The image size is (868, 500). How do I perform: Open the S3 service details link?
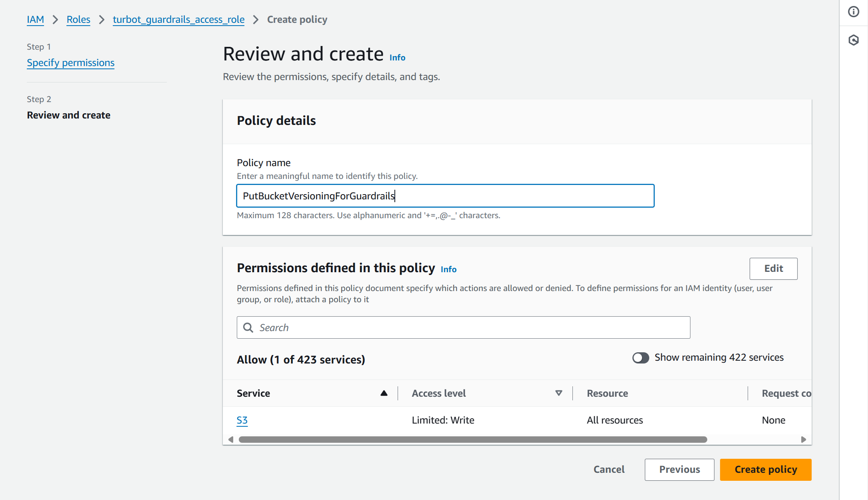[242, 420]
